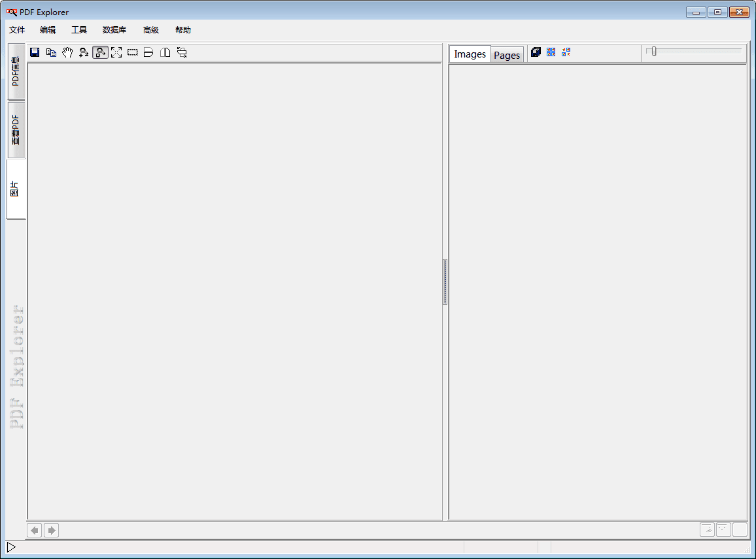Screen dimensions: 756x559
Task: Click the vertical flip icon
Action: (149, 52)
